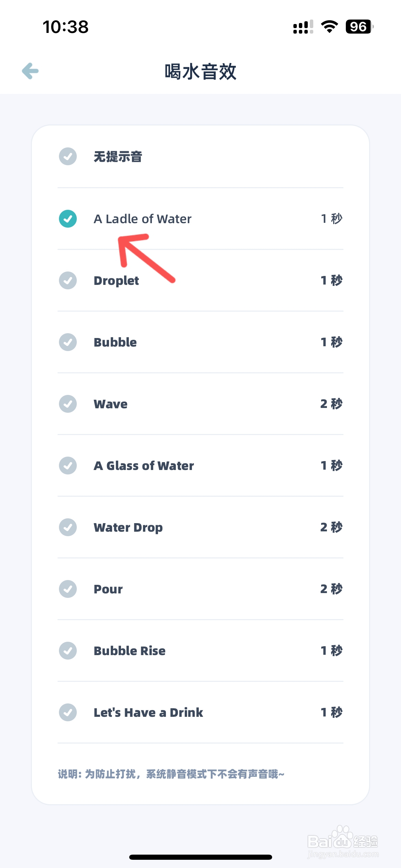
Task: Choose the Wave sound effect label
Action: 110,404
